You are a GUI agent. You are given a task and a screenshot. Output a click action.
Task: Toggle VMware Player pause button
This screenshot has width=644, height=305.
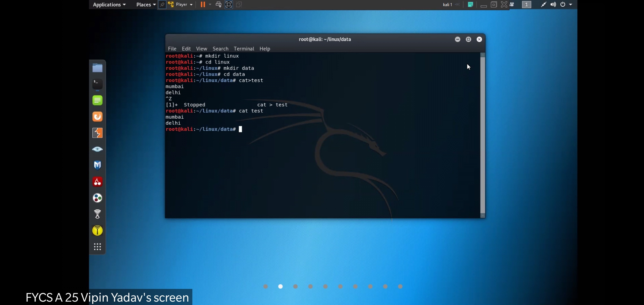click(x=203, y=5)
